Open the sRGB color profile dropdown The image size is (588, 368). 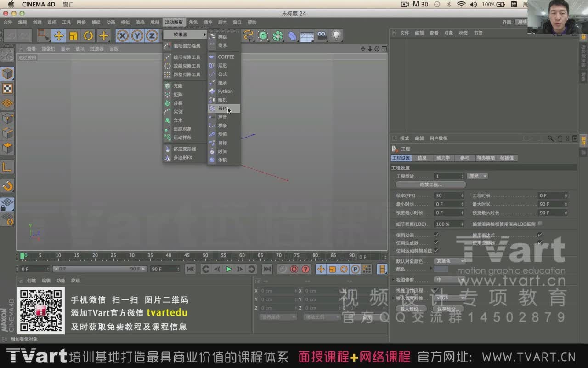(451, 298)
